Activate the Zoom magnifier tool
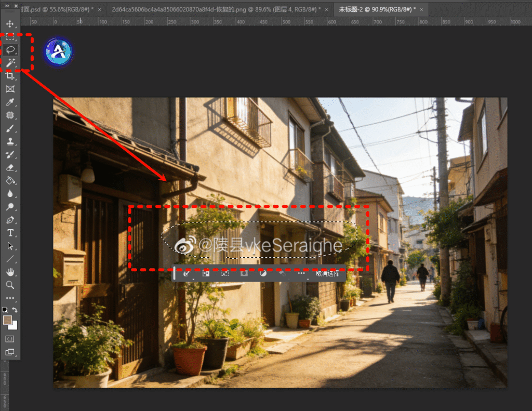 (x=10, y=285)
